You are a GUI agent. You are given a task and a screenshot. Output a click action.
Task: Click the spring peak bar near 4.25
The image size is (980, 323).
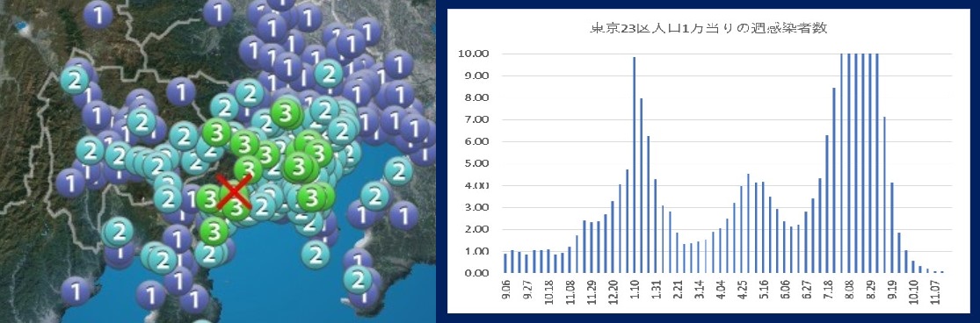pyautogui.click(x=748, y=224)
